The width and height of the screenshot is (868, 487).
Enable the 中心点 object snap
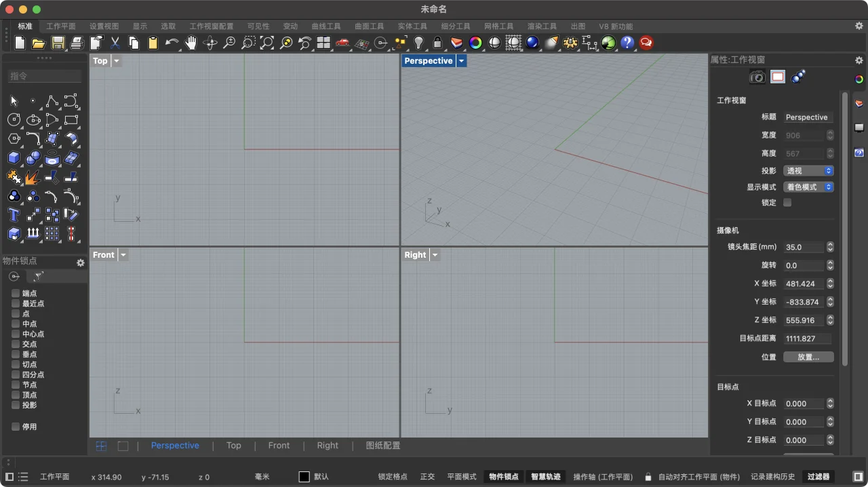coord(16,334)
